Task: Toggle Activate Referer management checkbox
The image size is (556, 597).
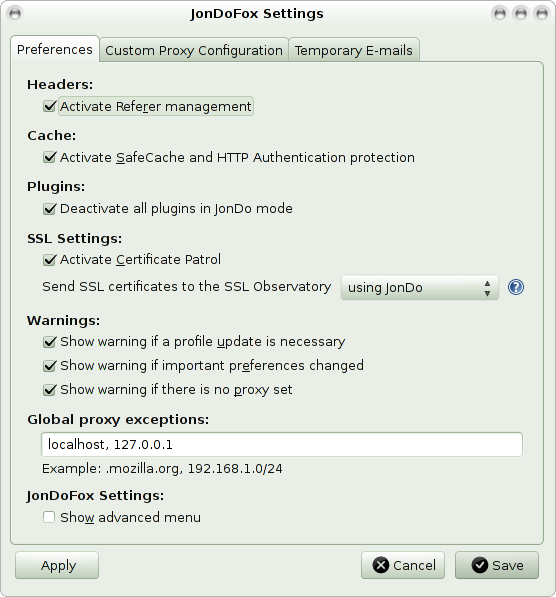Action: [50, 106]
